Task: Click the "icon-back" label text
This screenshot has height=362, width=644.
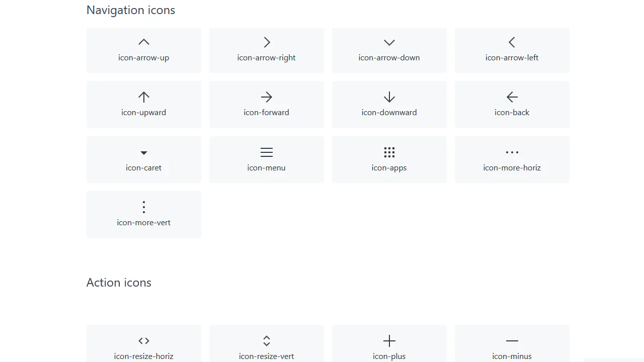Action: 512,113
